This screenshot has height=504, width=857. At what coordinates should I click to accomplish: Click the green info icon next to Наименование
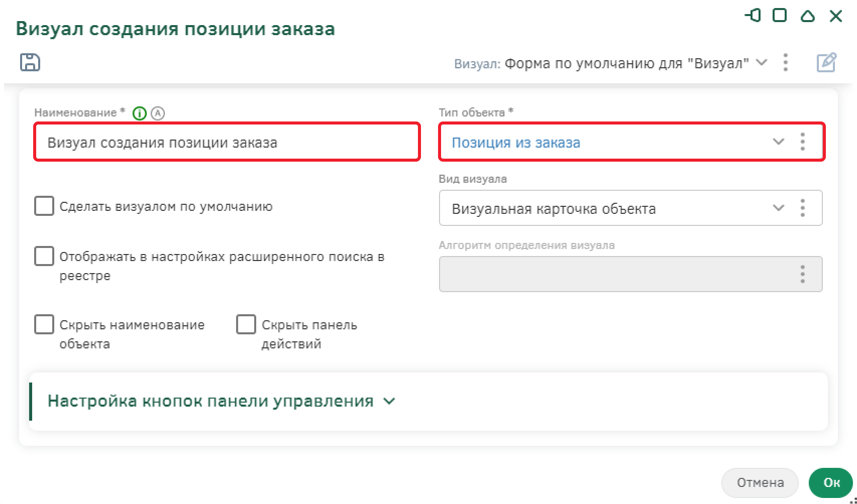pos(139,114)
